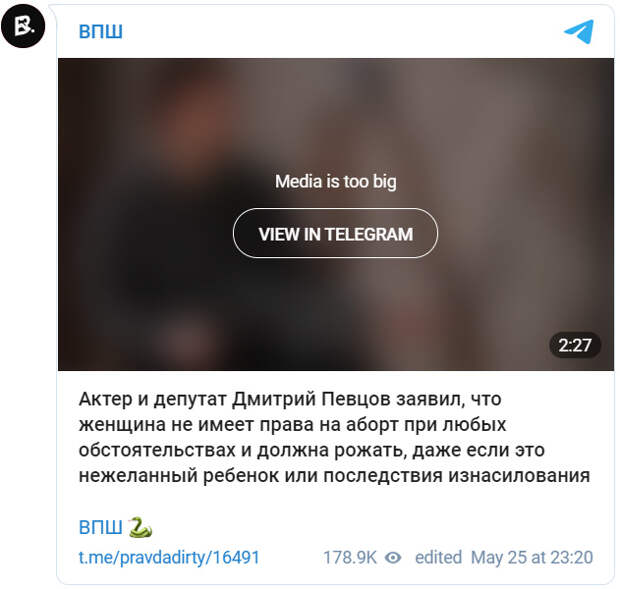Open the ВПШ link below the post
Screen dimensions: 620x589
[x=100, y=528]
